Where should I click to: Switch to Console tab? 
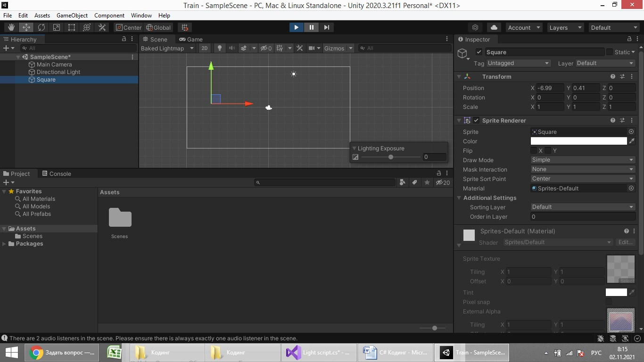click(56, 173)
